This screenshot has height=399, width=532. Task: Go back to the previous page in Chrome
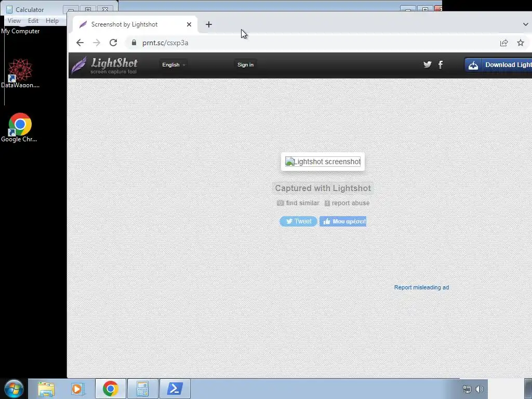pos(79,43)
